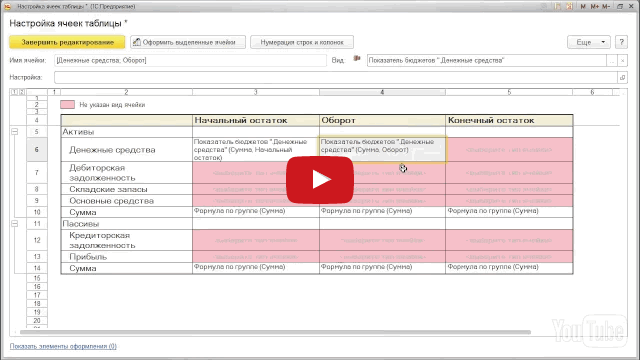Collapse the Активы row group

point(15,131)
